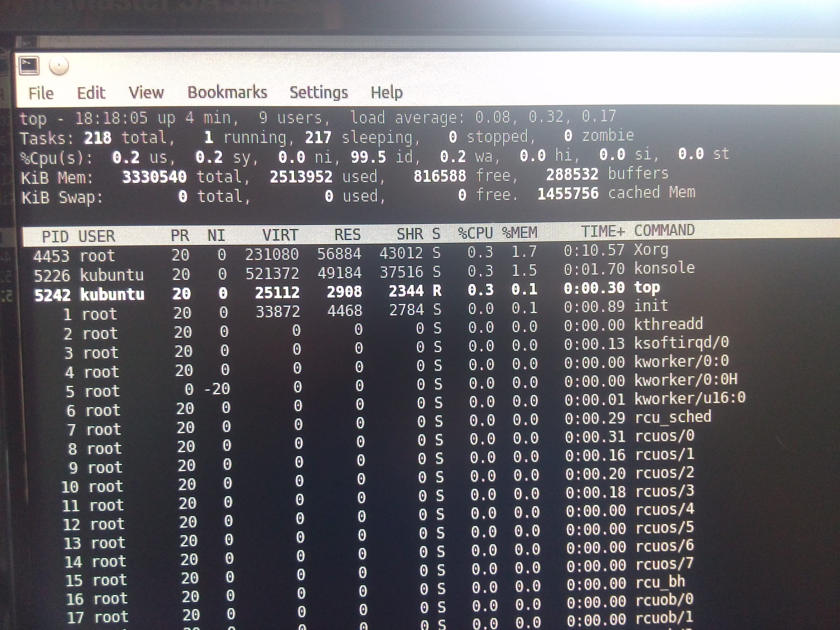Click the 288532 buffers value
Screen dimensions: 840x630
pos(572,174)
